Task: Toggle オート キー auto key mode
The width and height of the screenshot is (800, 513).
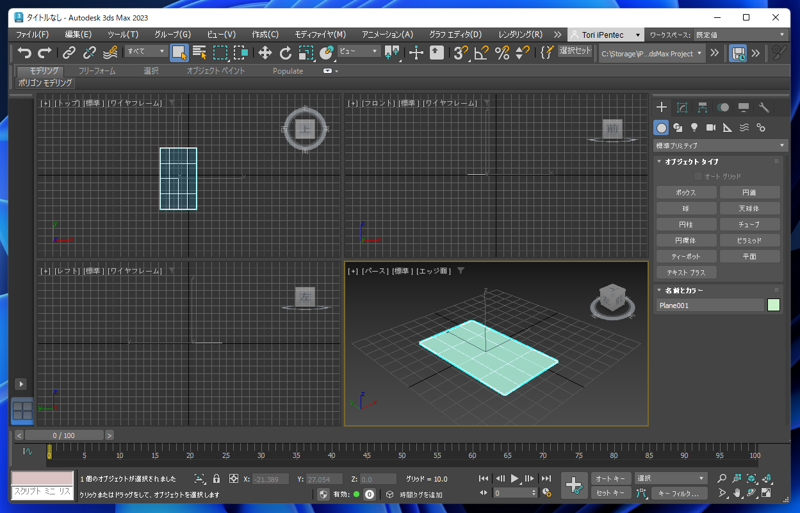Action: click(611, 478)
